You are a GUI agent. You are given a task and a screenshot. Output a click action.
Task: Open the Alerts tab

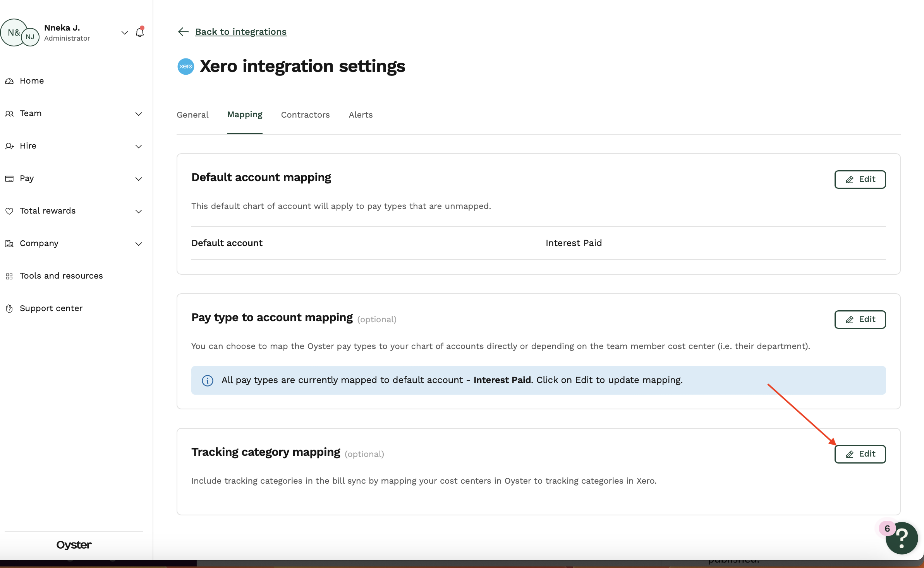tap(361, 115)
